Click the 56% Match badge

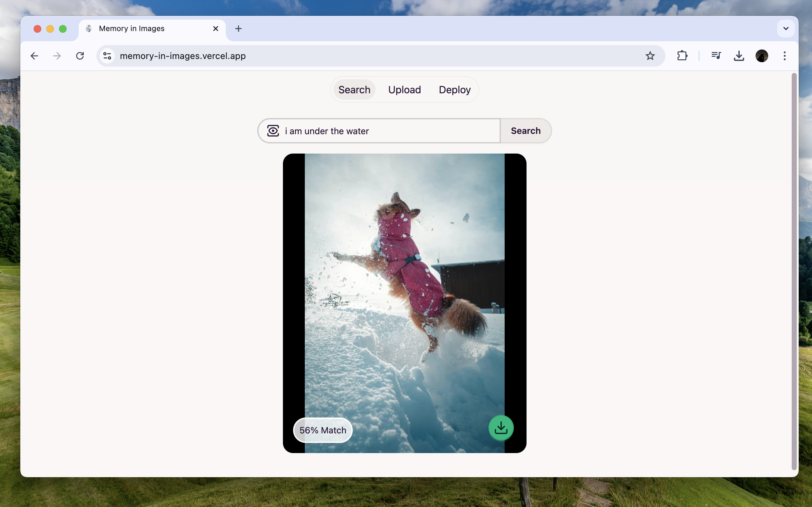(322, 430)
